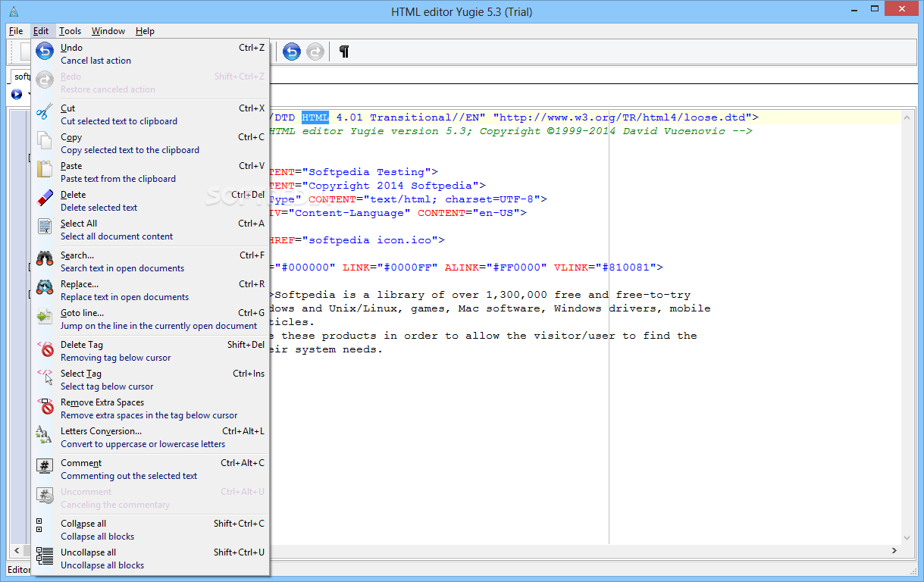Choose Select Tag entry
This screenshot has width=924, height=582.
click(x=151, y=380)
